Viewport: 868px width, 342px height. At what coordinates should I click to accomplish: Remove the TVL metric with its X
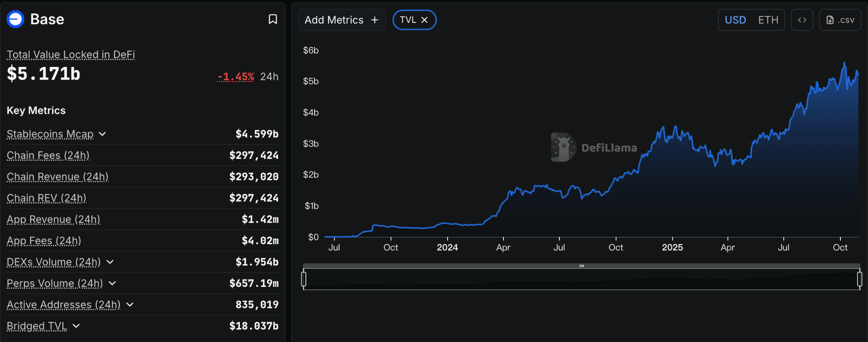click(425, 20)
